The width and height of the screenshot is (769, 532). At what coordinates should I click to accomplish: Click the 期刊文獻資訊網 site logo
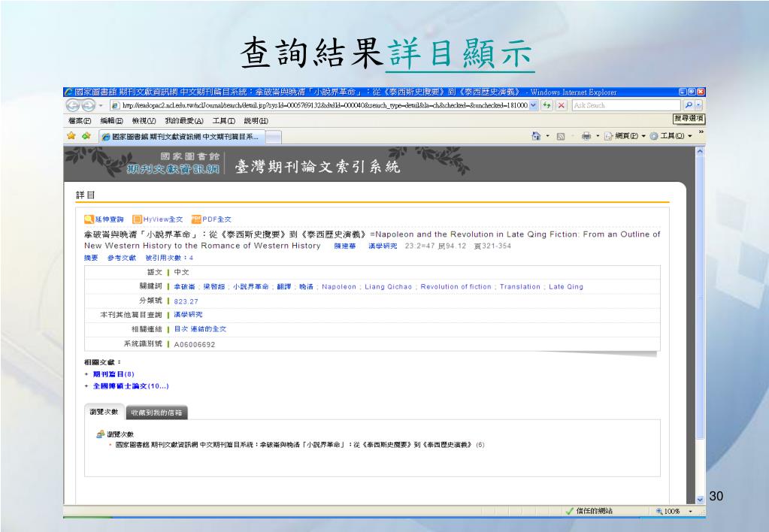[x=173, y=169]
